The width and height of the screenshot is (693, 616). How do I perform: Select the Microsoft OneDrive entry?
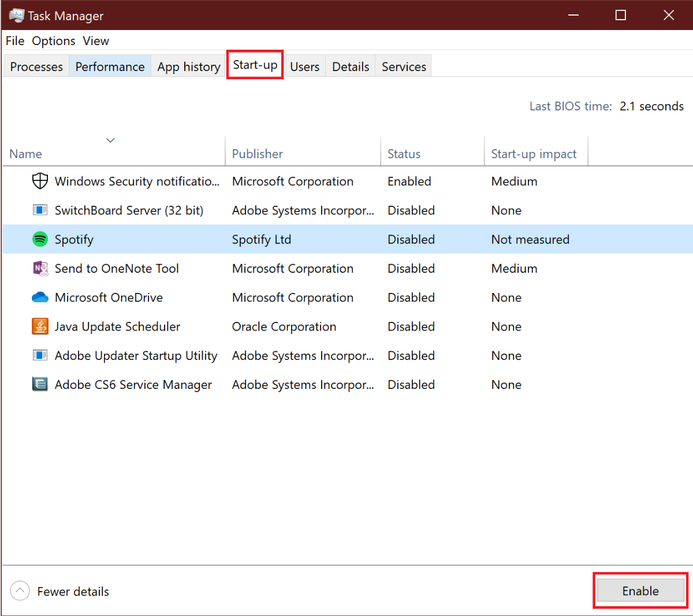point(109,298)
